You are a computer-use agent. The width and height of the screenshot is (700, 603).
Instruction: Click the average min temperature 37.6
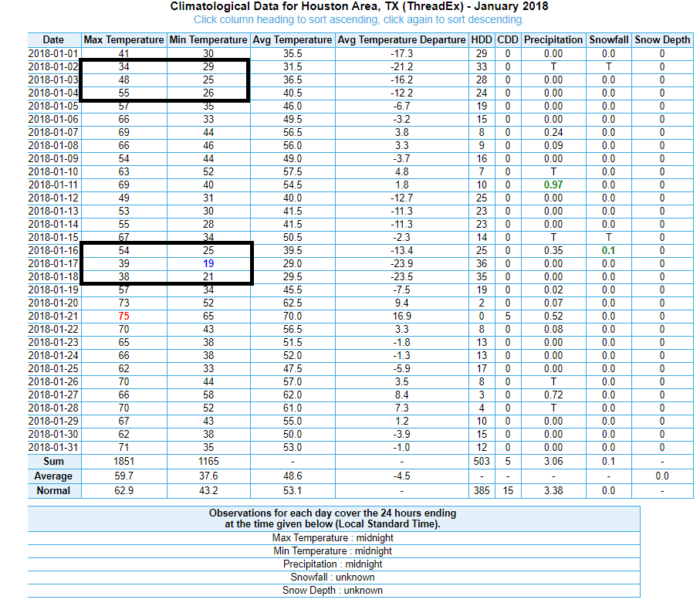point(208,476)
